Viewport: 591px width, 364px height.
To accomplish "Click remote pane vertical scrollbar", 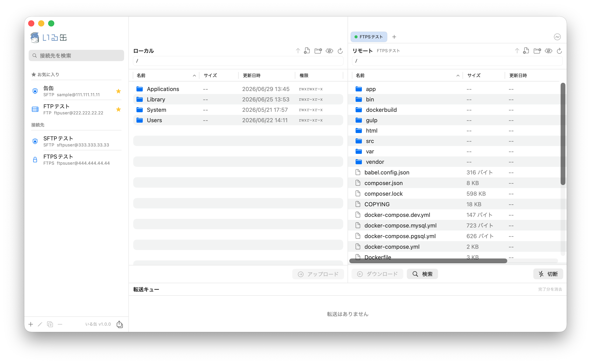I will (x=563, y=134).
